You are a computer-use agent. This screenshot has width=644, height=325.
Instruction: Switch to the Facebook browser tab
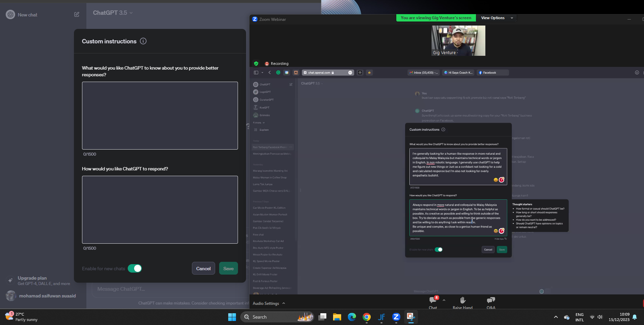point(493,73)
